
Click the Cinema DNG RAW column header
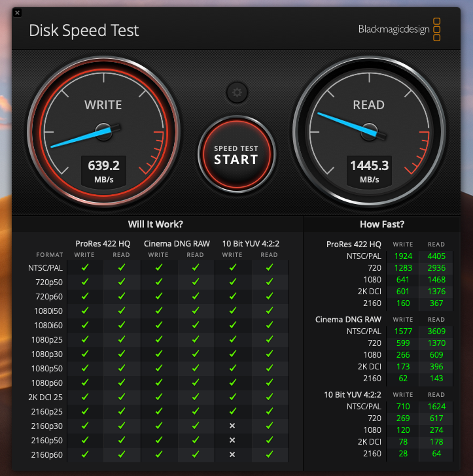click(x=177, y=243)
